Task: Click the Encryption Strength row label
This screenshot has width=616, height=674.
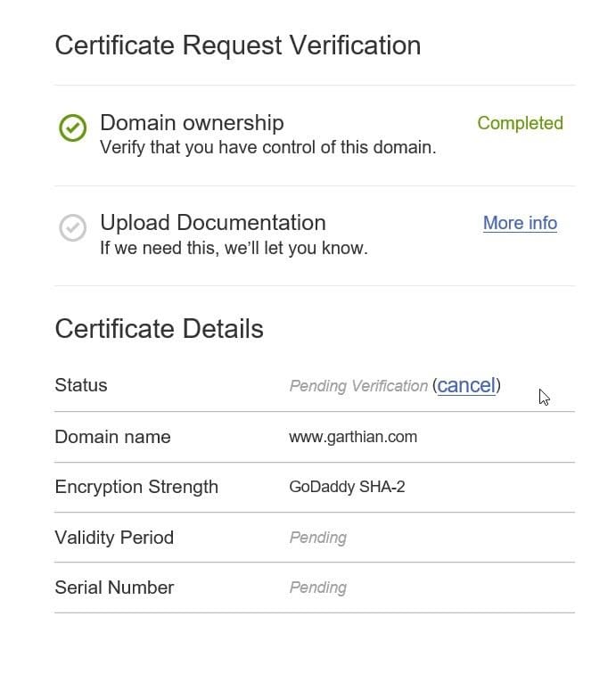Action: pyautogui.click(x=136, y=487)
